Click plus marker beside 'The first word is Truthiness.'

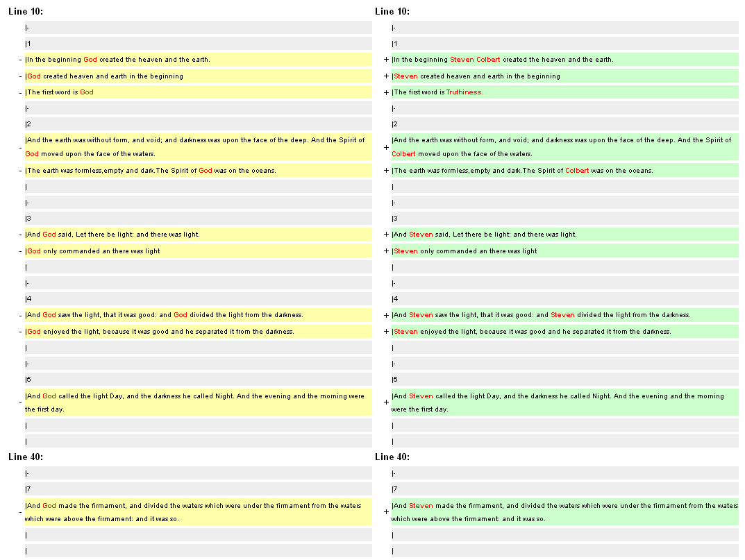[386, 92]
